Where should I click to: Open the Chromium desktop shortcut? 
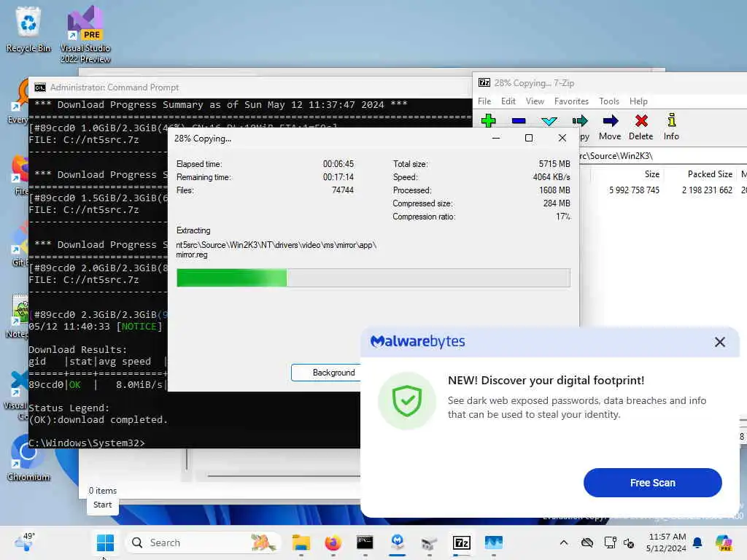[x=28, y=458]
